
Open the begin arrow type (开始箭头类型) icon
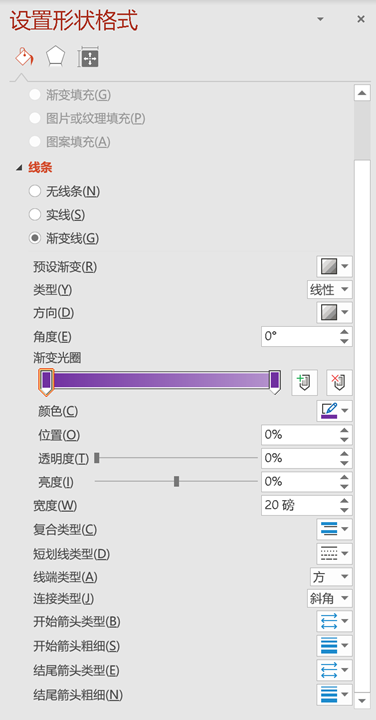(x=334, y=622)
